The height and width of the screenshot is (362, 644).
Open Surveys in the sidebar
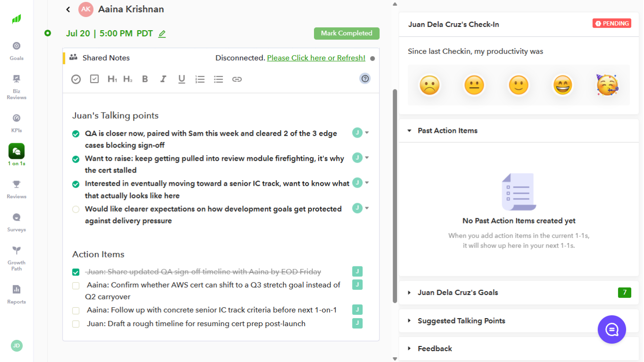(17, 222)
